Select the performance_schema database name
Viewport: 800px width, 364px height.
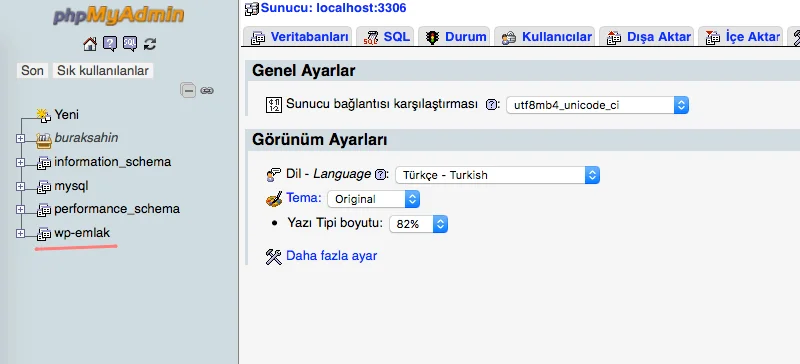point(117,209)
